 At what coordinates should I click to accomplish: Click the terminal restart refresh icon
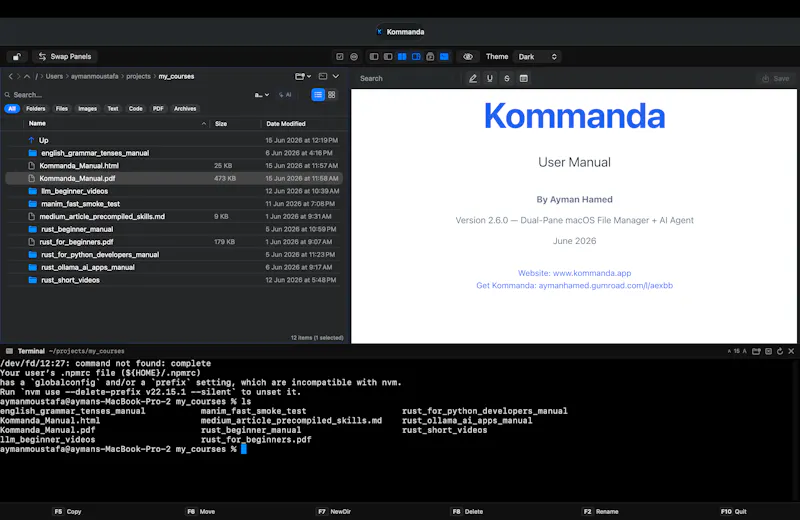click(780, 351)
